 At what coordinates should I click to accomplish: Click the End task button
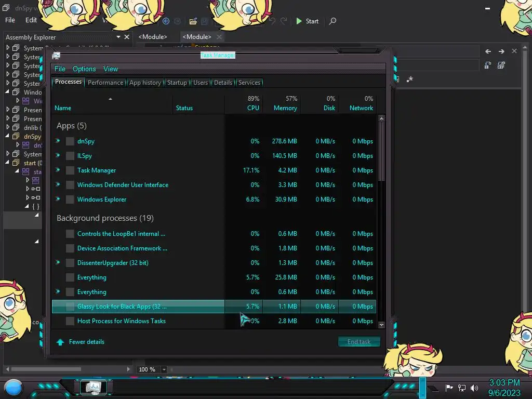(x=359, y=342)
